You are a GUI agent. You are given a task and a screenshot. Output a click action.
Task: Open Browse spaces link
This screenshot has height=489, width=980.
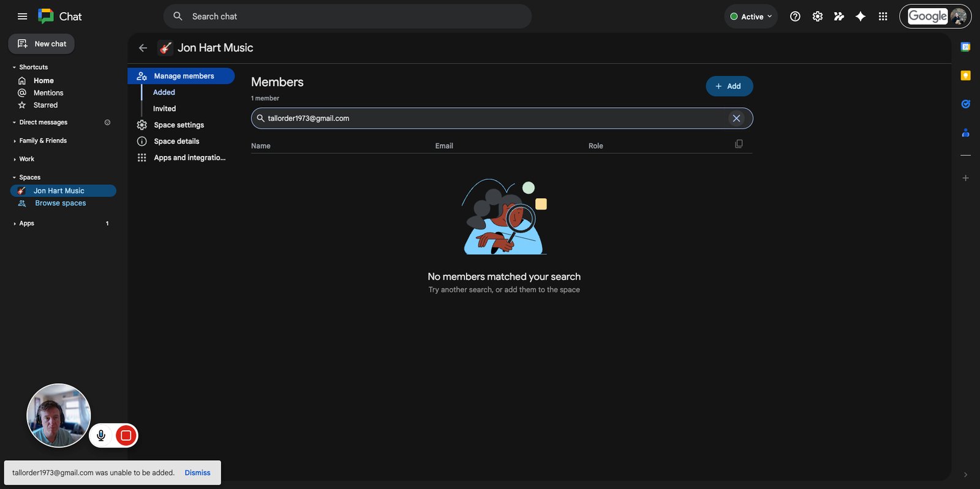click(60, 203)
